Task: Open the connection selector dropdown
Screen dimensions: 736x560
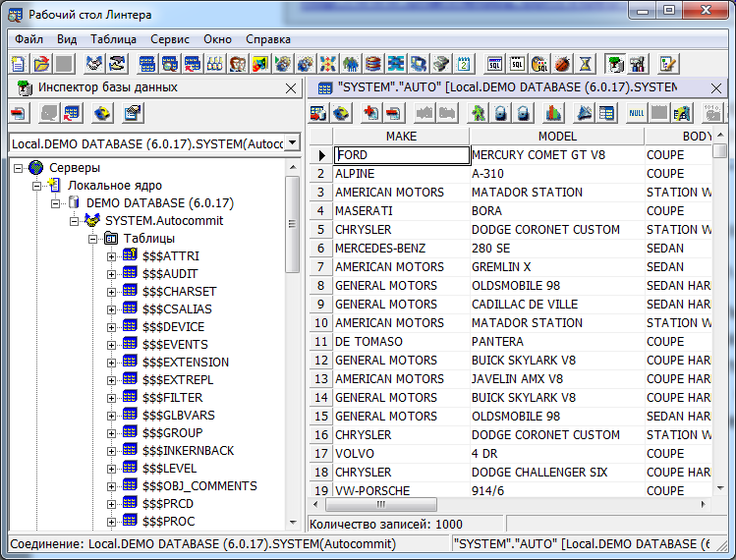Action: pos(293,143)
